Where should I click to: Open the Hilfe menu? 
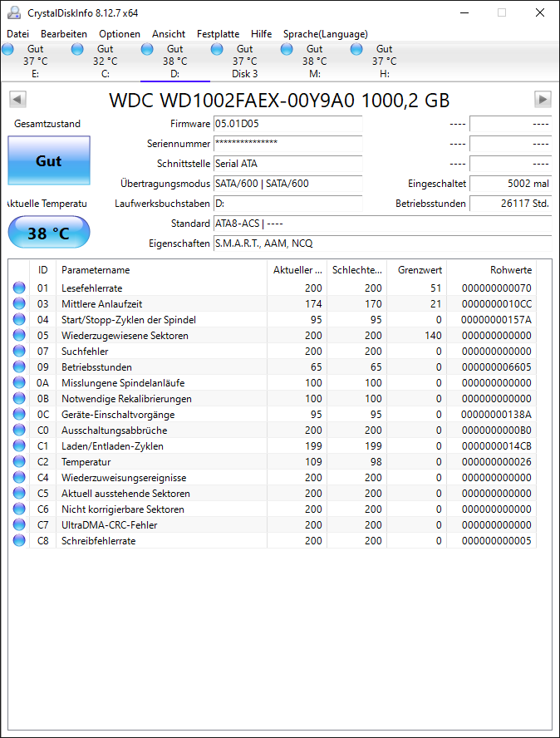(x=261, y=34)
